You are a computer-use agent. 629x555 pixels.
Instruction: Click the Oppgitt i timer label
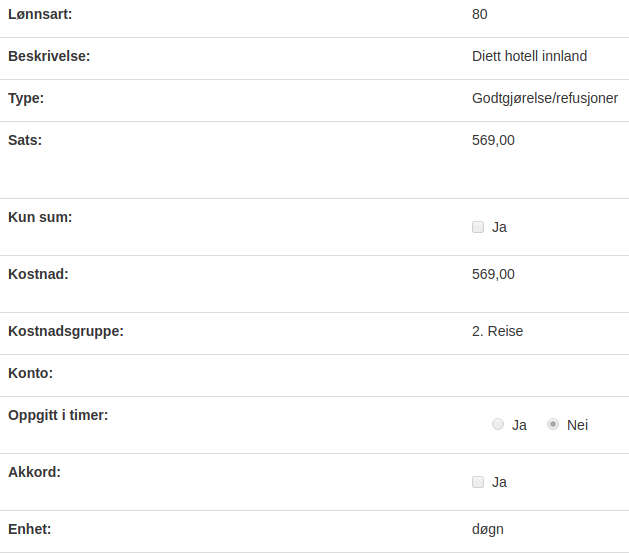pyautogui.click(x=58, y=415)
